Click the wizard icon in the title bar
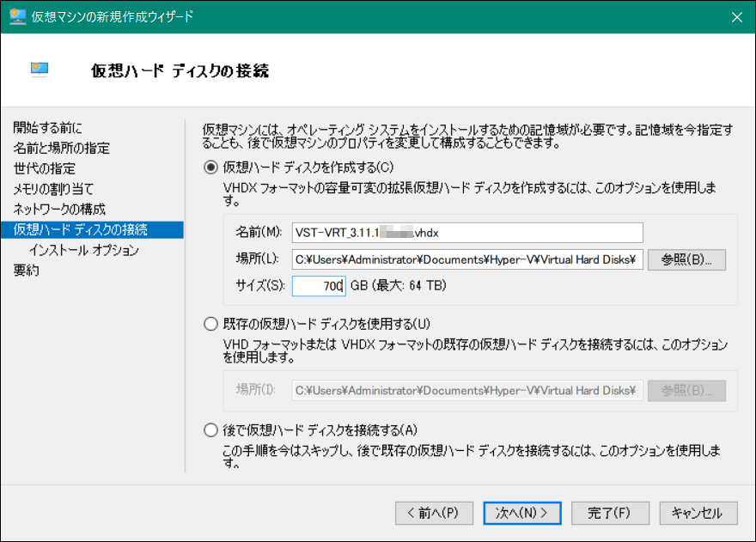This screenshot has height=542, width=756. tap(18, 16)
